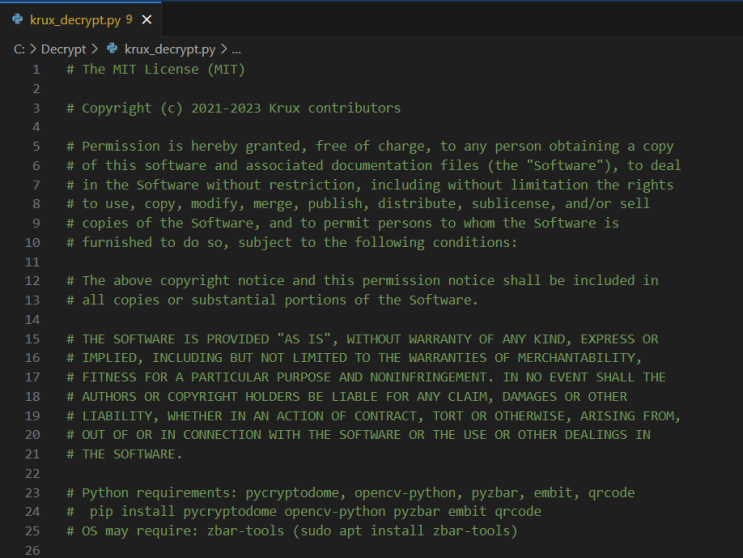This screenshot has height=558, width=743.
Task: Click the Python icon on the krux_decrypt.py tab
Action: pos(17,19)
